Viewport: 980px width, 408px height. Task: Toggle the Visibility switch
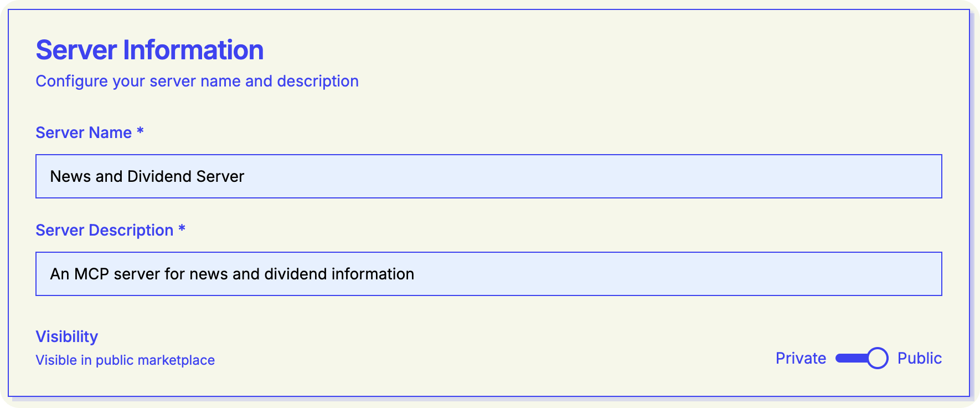[862, 358]
